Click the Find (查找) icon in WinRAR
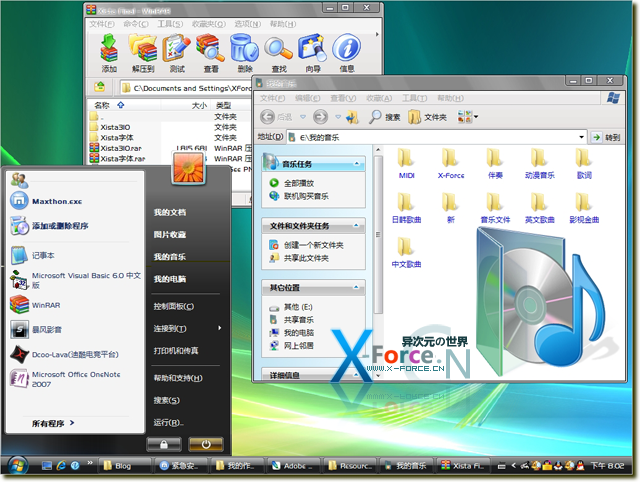Screen dimensions: 640x482 279,53
